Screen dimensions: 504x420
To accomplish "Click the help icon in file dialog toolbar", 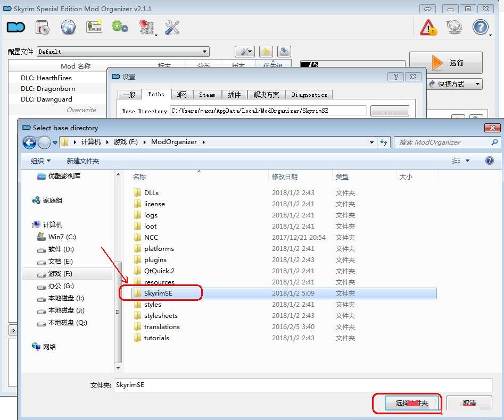I will pyautogui.click(x=489, y=161).
